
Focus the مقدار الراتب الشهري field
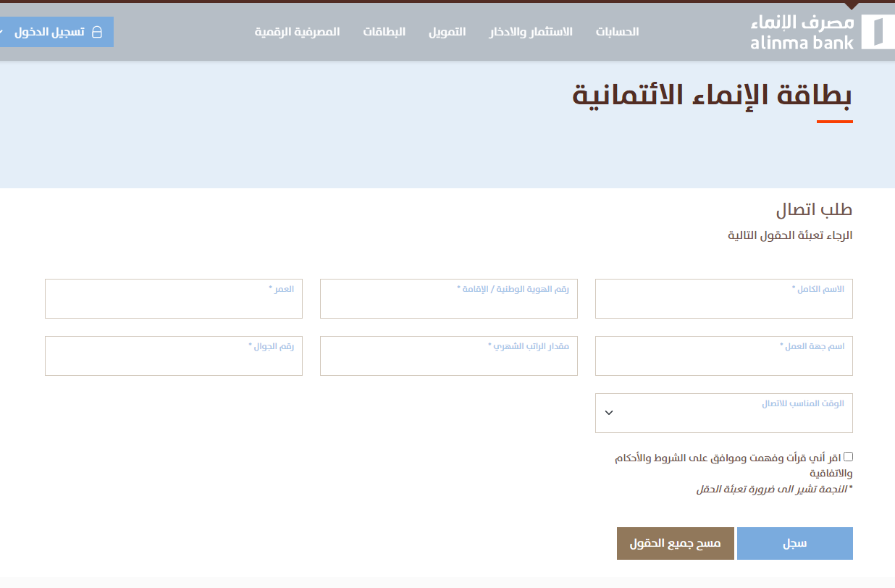[449, 356]
